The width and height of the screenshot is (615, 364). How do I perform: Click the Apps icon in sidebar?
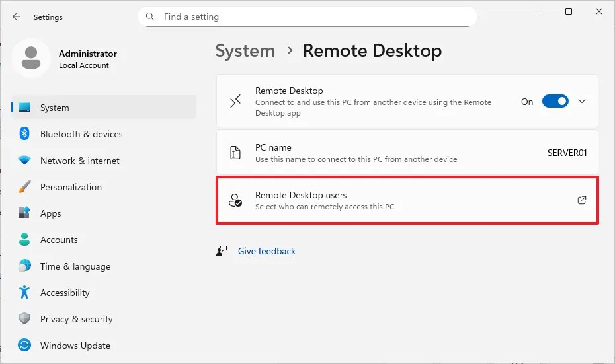pyautogui.click(x=24, y=213)
